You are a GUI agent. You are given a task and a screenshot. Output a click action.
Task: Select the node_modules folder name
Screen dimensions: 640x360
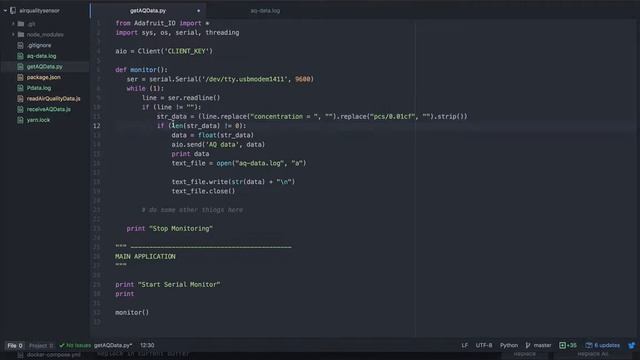pyautogui.click(x=45, y=35)
